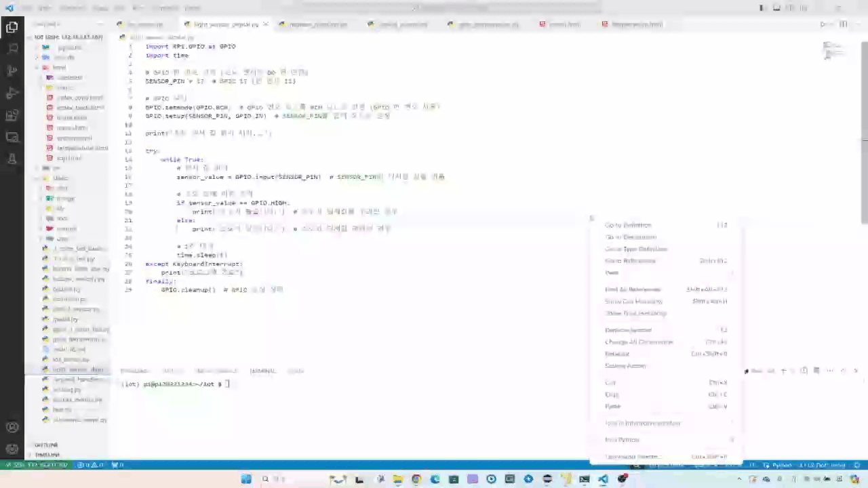This screenshot has height=488, width=868.
Task: Collapse the OUTLINE section
Action: point(46,445)
